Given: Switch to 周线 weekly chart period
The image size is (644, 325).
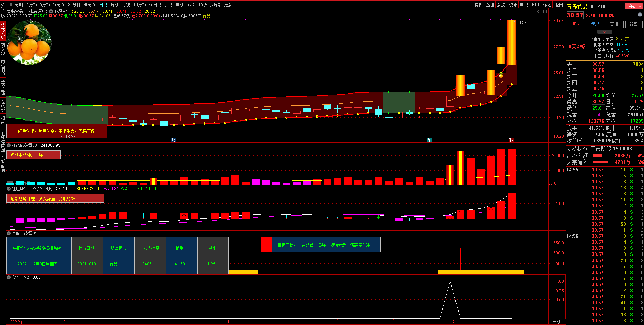Looking at the screenshot, I should coord(115,5).
